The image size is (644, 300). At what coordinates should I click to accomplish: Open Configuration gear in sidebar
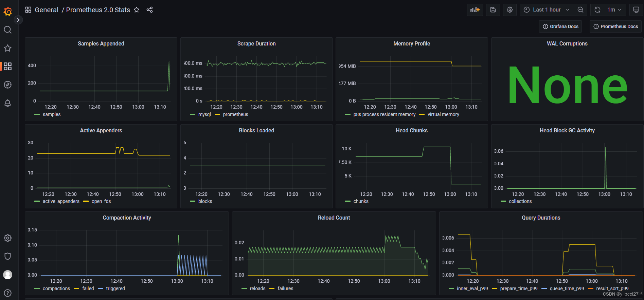point(7,238)
